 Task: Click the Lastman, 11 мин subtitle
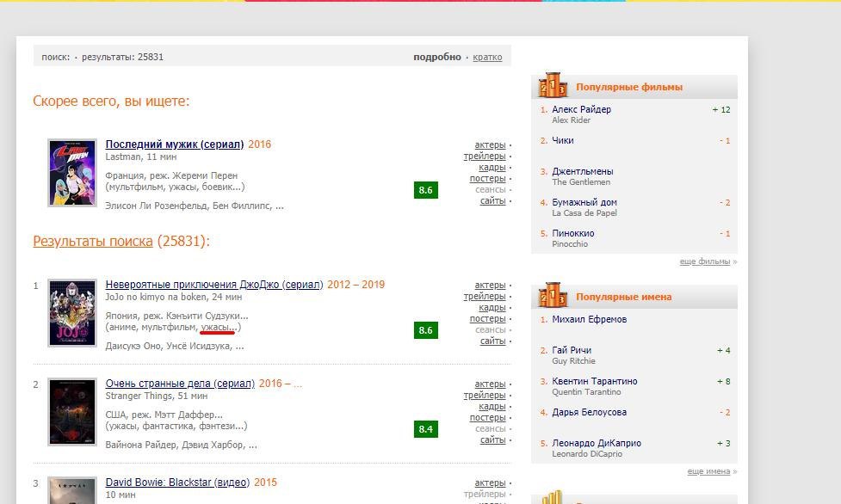[x=141, y=157]
